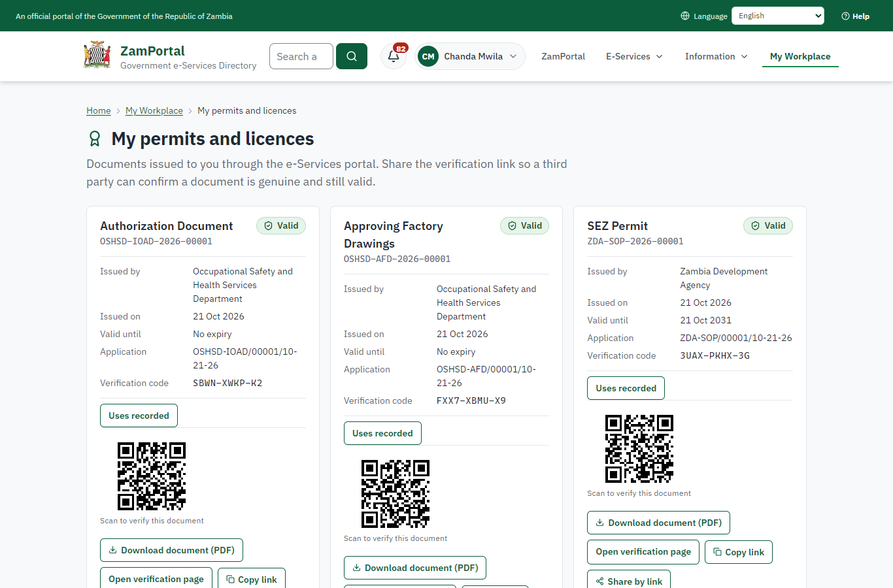
Task: Click Valid badge on Authorization Document card
Action: click(x=281, y=226)
